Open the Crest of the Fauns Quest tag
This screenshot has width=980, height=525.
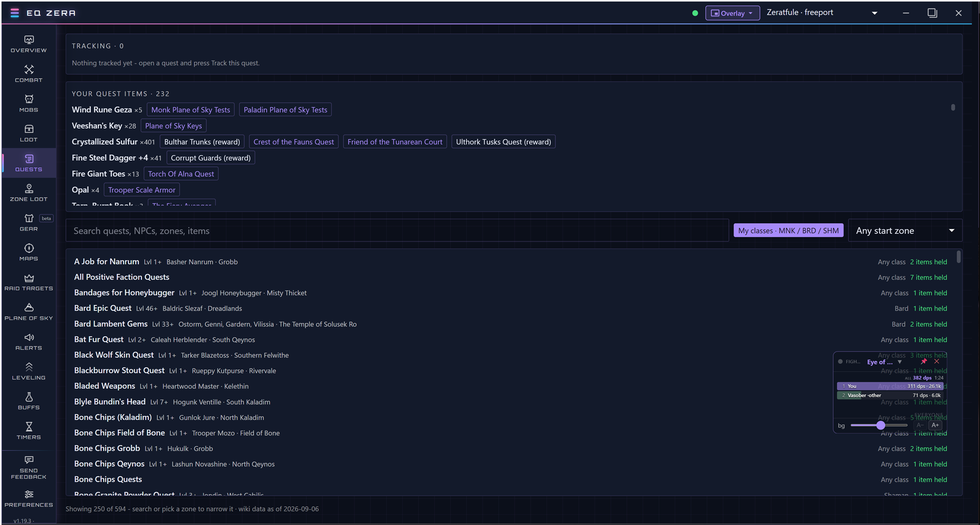[x=293, y=142]
